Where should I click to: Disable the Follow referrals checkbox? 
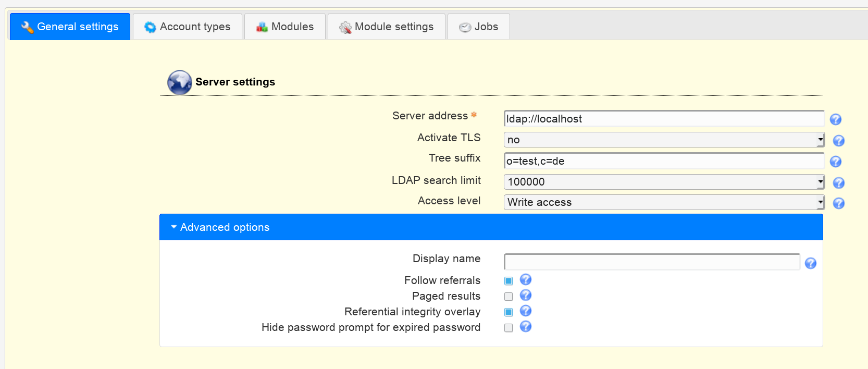tap(509, 281)
